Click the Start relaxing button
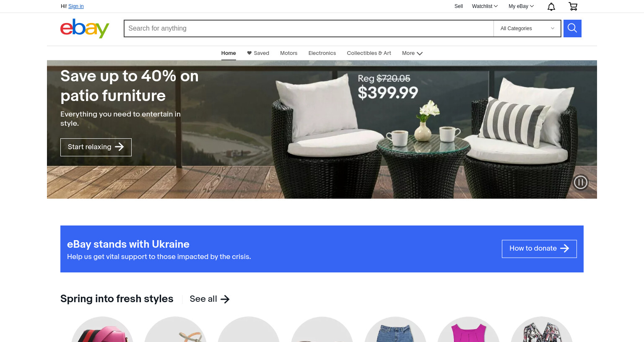Screen dimensions: 644x342 [x=96, y=147]
